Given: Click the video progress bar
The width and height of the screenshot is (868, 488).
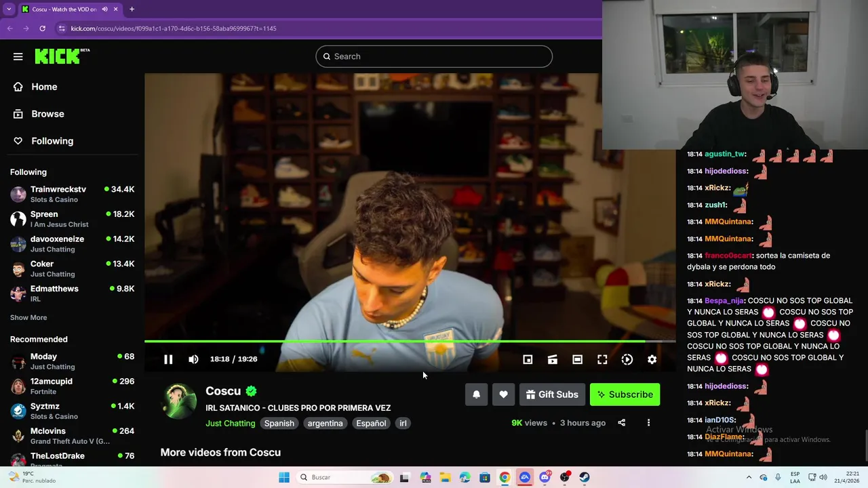Looking at the screenshot, I should pos(410,342).
